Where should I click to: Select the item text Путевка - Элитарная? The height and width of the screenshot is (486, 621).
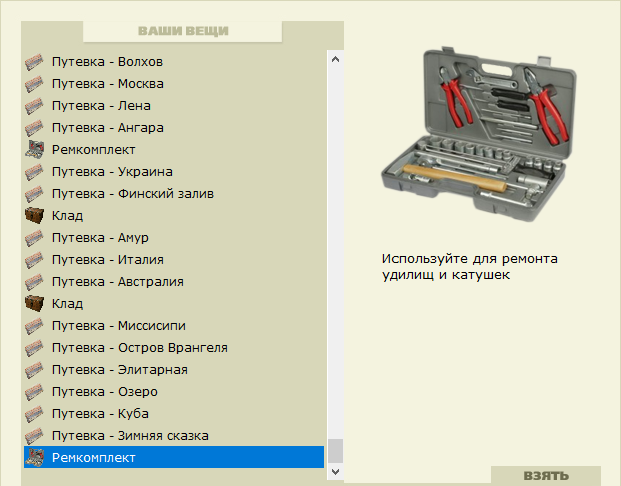click(x=120, y=370)
